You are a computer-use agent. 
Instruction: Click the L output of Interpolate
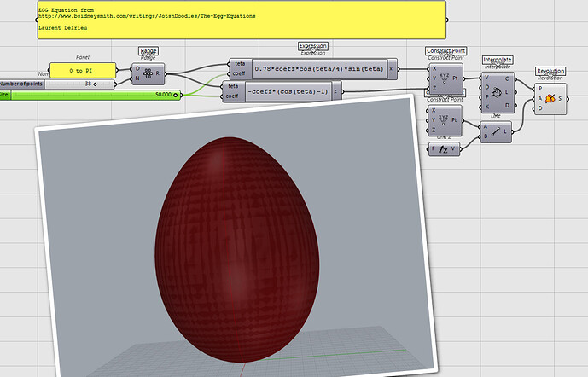point(507,92)
